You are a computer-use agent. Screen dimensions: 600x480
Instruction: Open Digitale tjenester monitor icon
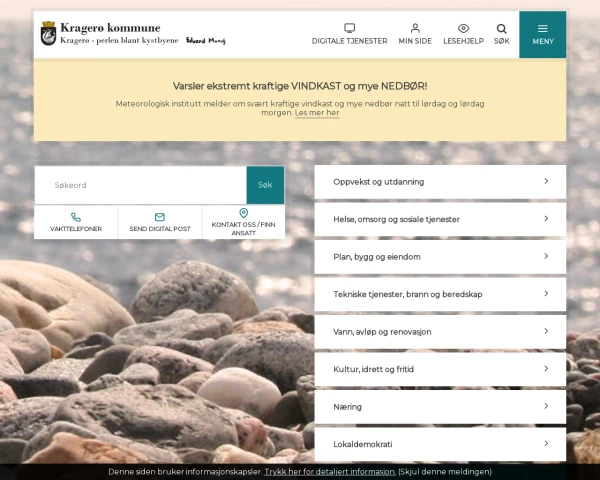pyautogui.click(x=349, y=29)
